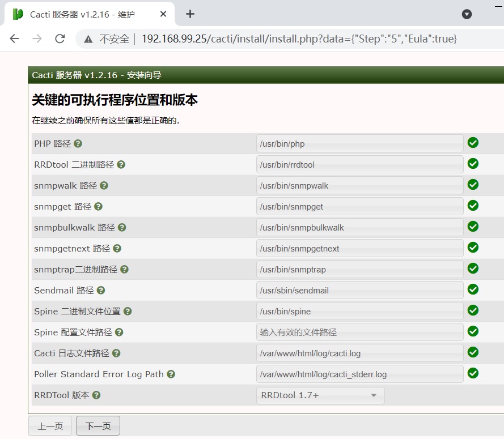Open a new browser tab
This screenshot has height=439, width=504.
point(190,14)
